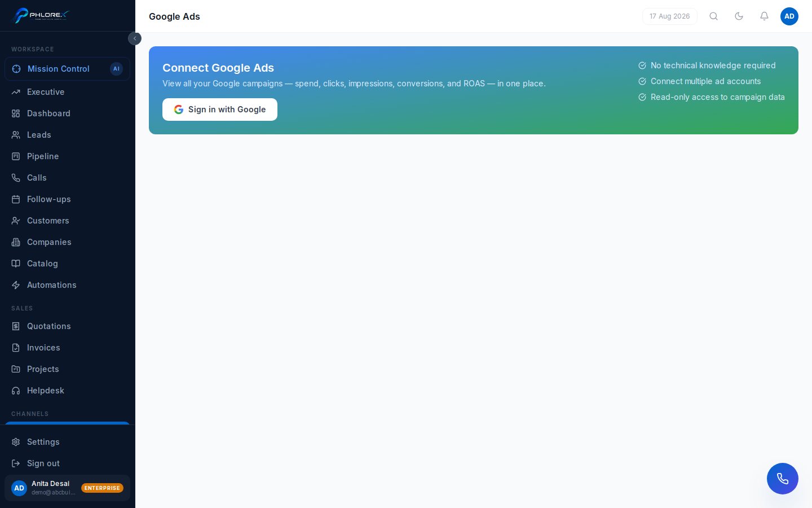
Task: Click the Sign out arrow icon
Action: point(16,463)
